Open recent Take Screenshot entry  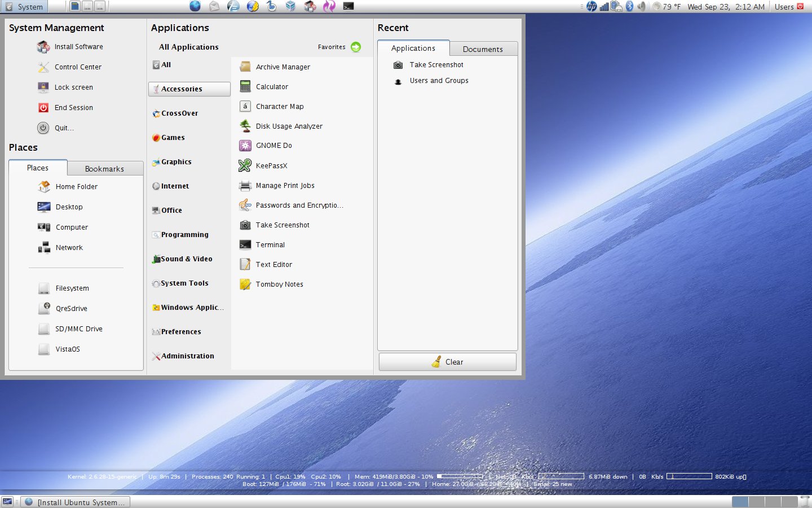point(429,65)
